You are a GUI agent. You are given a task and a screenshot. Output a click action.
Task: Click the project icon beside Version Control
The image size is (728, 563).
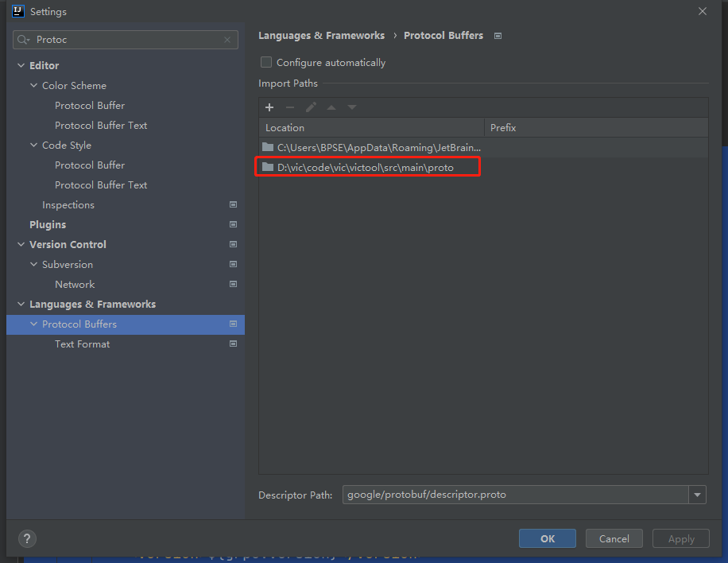pos(233,244)
